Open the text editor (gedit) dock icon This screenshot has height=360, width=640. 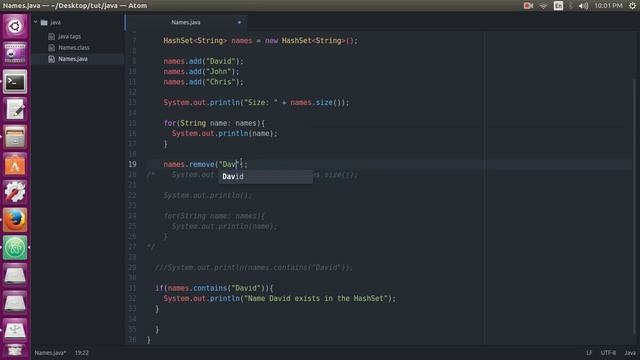click(x=15, y=109)
